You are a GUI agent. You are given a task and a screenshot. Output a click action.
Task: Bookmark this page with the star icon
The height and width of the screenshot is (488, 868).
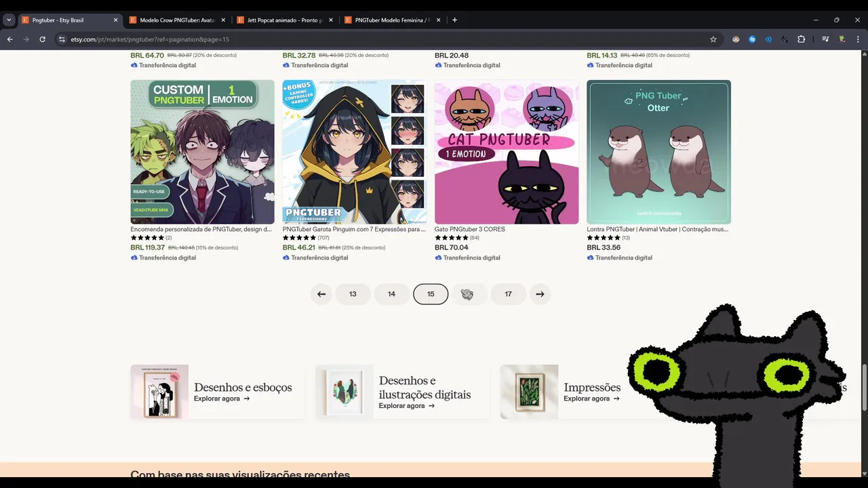click(713, 39)
